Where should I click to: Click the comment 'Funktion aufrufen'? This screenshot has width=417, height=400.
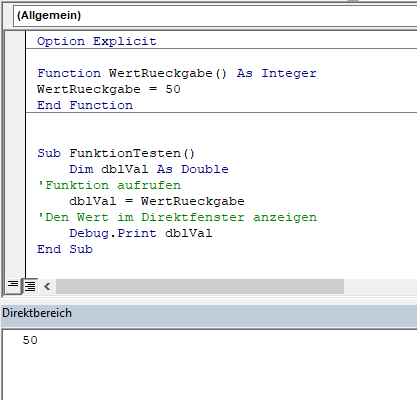coord(109,185)
